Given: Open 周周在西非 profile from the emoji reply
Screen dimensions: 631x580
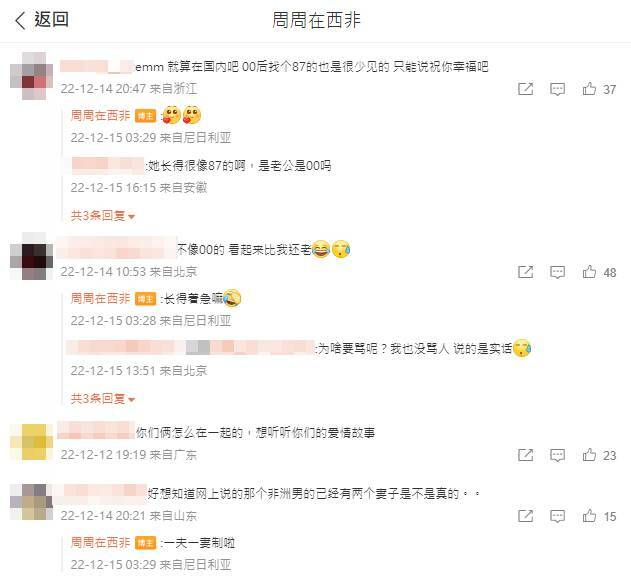Looking at the screenshot, I should pyautogui.click(x=100, y=116).
